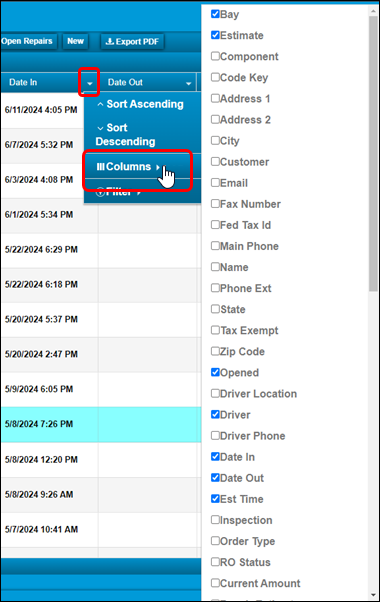The width and height of the screenshot is (380, 602).
Task: Tick the Name checkbox
Action: click(215, 267)
